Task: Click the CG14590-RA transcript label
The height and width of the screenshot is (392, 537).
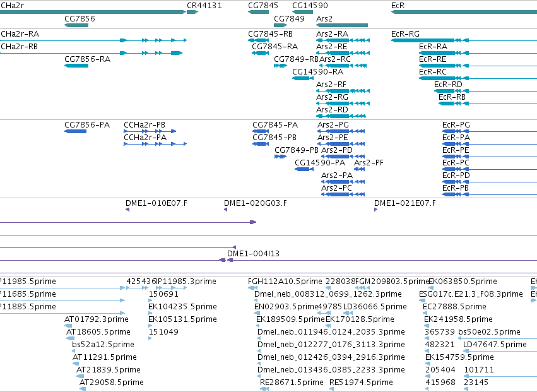Action: 317,72
